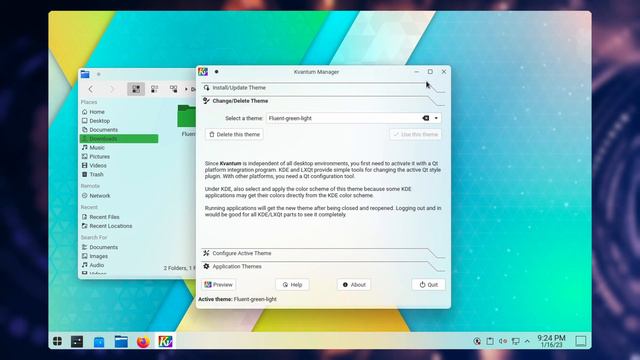Open the About dialog
This screenshot has height=360, width=640.
(x=354, y=285)
